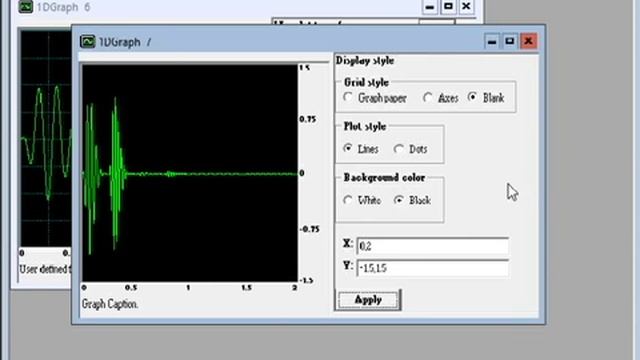This screenshot has height=360, width=640.
Task: Click the Y range input field
Action: click(x=433, y=268)
